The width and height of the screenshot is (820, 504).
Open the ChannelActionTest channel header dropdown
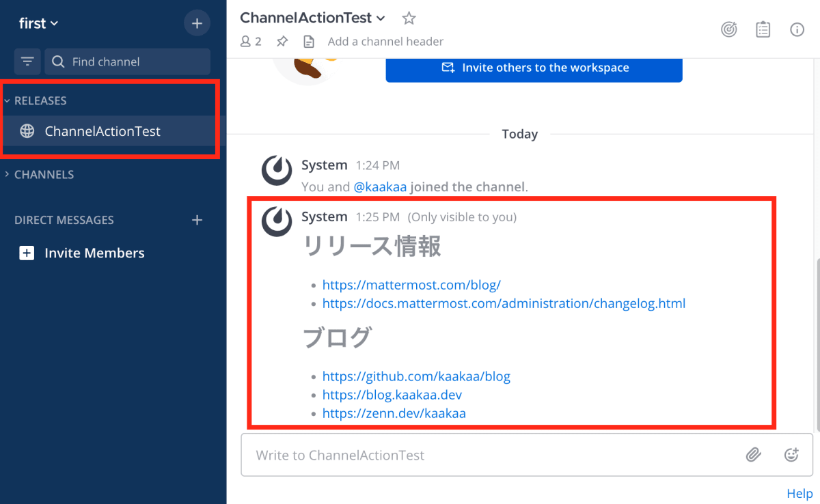(313, 18)
